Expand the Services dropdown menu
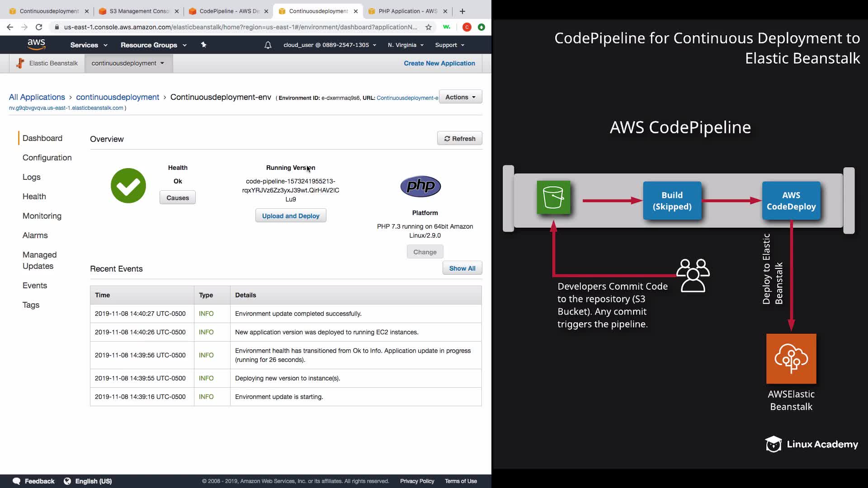Viewport: 868px width, 488px height. [89, 45]
